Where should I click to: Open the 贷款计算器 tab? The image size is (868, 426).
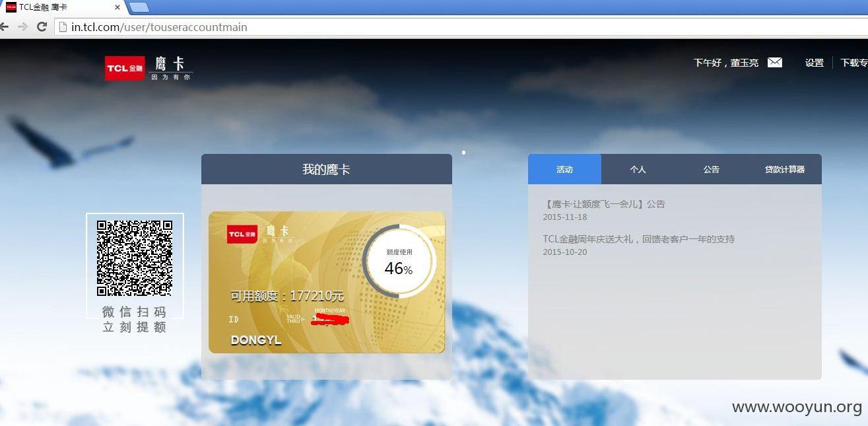785,169
